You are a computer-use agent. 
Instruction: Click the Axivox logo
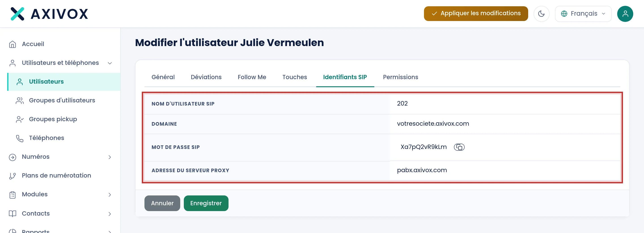(x=49, y=14)
